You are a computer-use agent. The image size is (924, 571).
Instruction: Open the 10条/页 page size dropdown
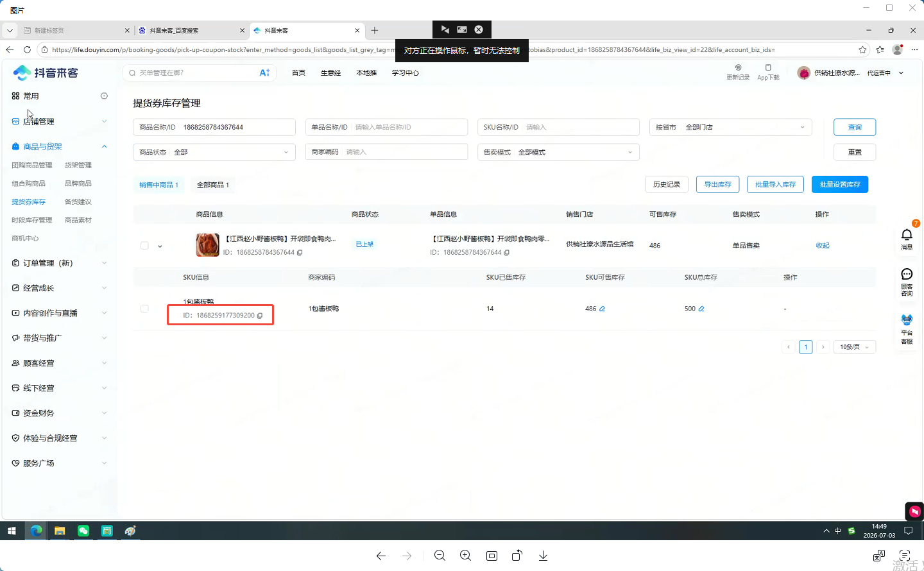(x=855, y=347)
